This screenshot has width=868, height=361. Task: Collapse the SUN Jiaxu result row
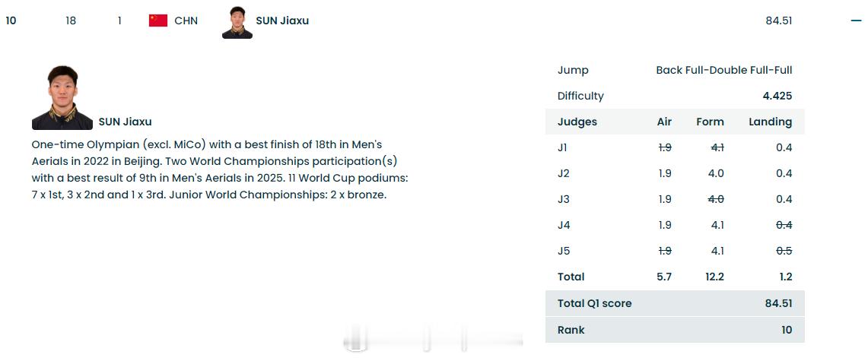[856, 21]
